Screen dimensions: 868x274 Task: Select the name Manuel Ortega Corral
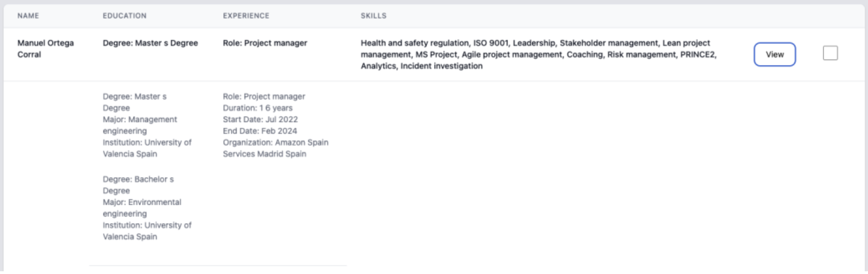tap(46, 49)
